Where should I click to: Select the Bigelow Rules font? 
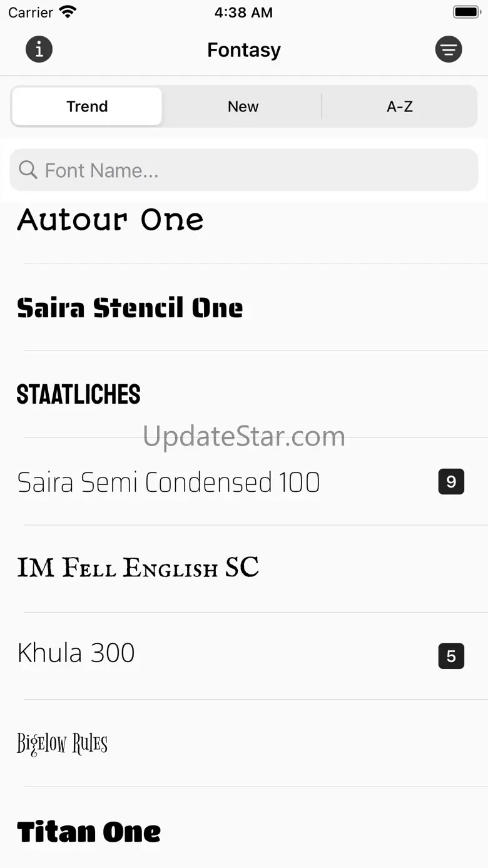click(x=244, y=743)
